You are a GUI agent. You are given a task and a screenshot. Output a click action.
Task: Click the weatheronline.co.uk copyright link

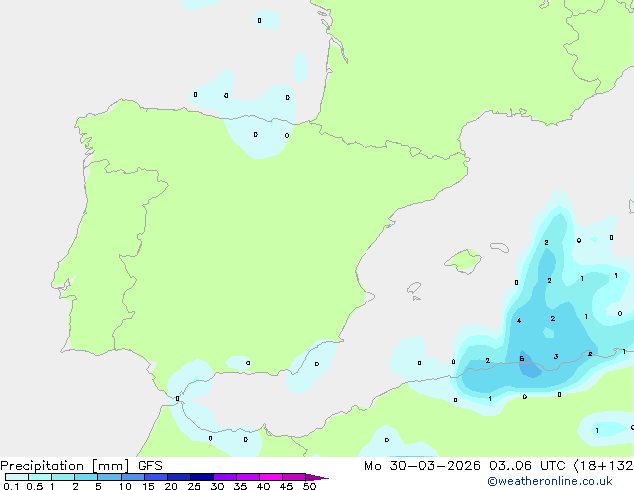(550, 481)
